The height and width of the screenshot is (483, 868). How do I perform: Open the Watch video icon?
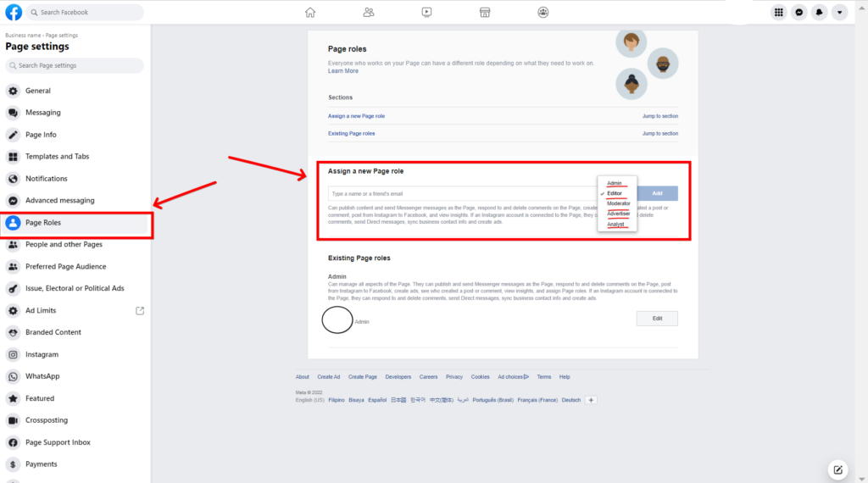click(x=426, y=12)
